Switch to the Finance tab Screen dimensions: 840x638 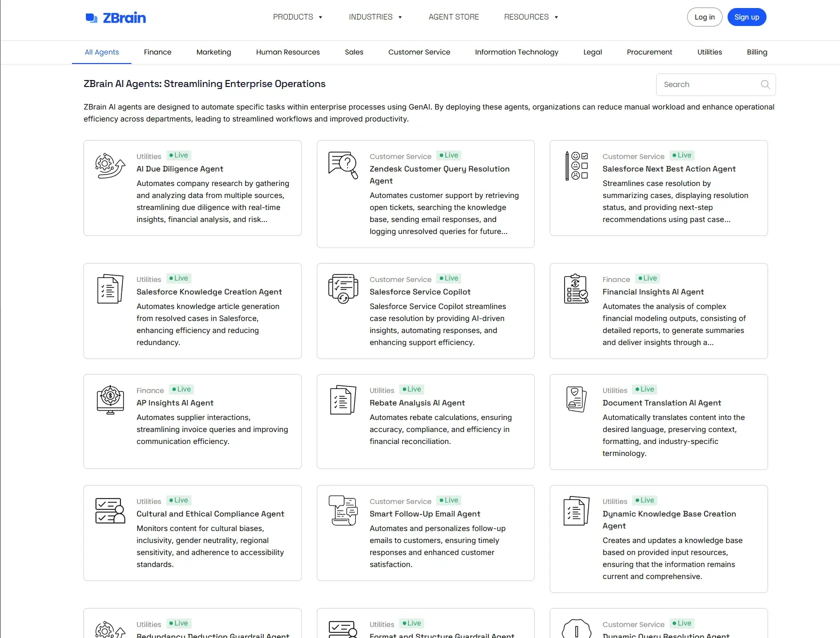coord(157,52)
